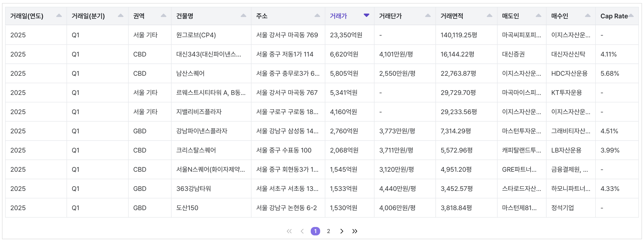Viewport: 644px width, 242px height.
Task: Go to next page chevron
Action: click(342, 231)
